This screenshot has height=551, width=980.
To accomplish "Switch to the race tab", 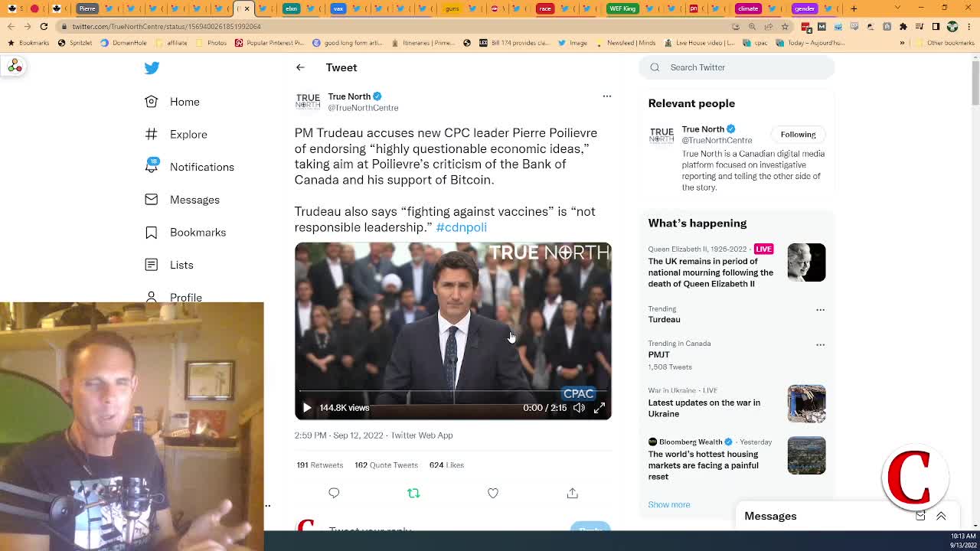I will pos(544,8).
